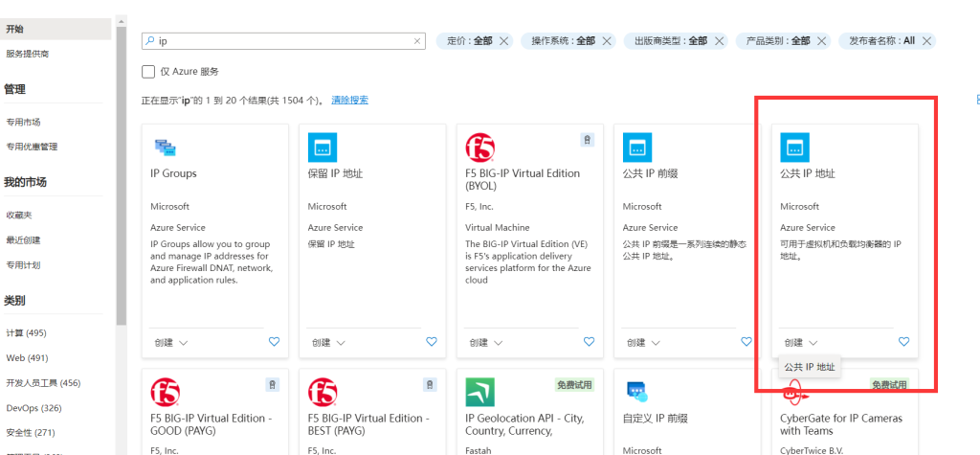The height and width of the screenshot is (455, 980).
Task: Focus the search input containing ip
Action: [283, 41]
